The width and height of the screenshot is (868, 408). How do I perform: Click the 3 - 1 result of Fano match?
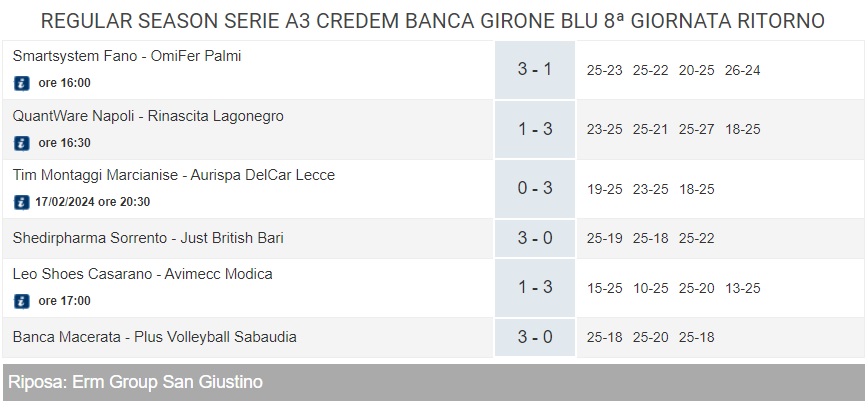coord(535,70)
